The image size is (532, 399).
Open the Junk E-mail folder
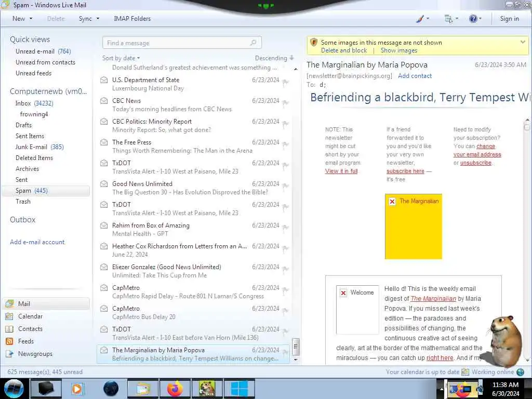39,147
